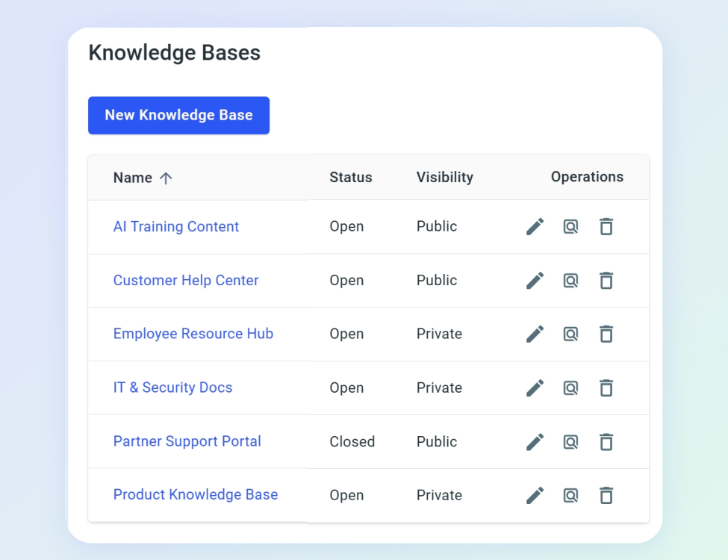Delete the AI Training Content knowledge base
The image size is (728, 560).
606,226
